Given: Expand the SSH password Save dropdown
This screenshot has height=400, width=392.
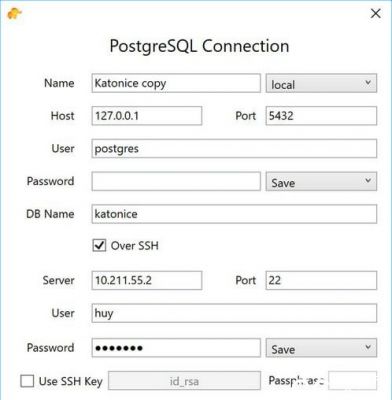Looking at the screenshot, I should click(321, 348).
